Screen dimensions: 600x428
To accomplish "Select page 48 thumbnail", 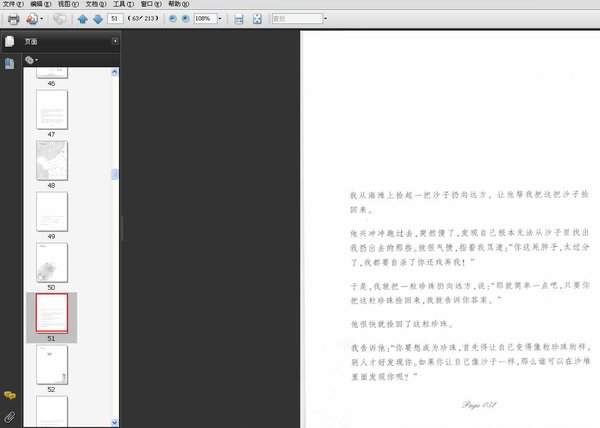I will pos(52,161).
